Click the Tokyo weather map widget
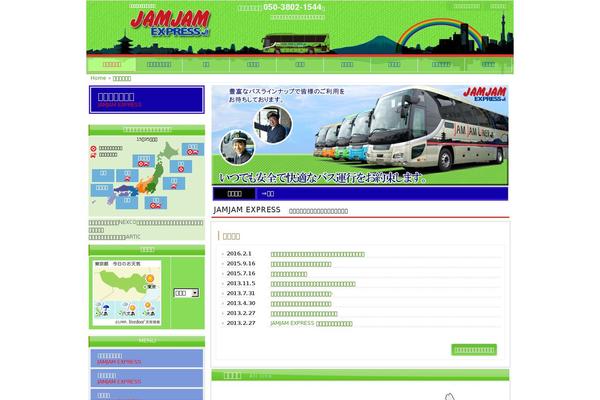600x400 pixels. tap(127, 293)
